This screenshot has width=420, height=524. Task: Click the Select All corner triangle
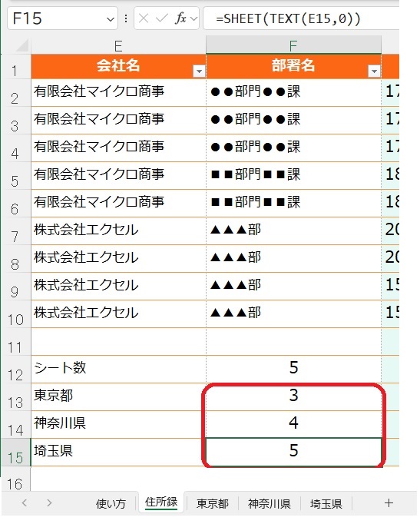coord(22,46)
